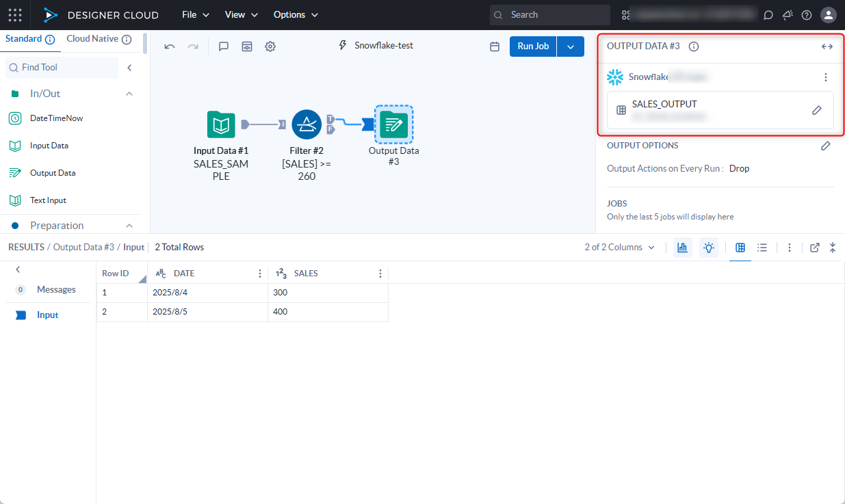Viewport: 845px width, 504px height.
Task: Click in the top Search box
Action: click(x=550, y=15)
